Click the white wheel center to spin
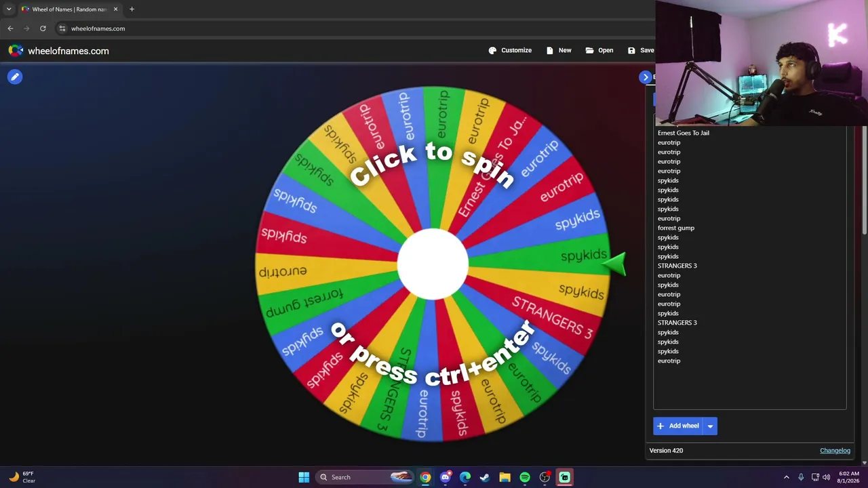This screenshot has height=488, width=868. coord(433,264)
